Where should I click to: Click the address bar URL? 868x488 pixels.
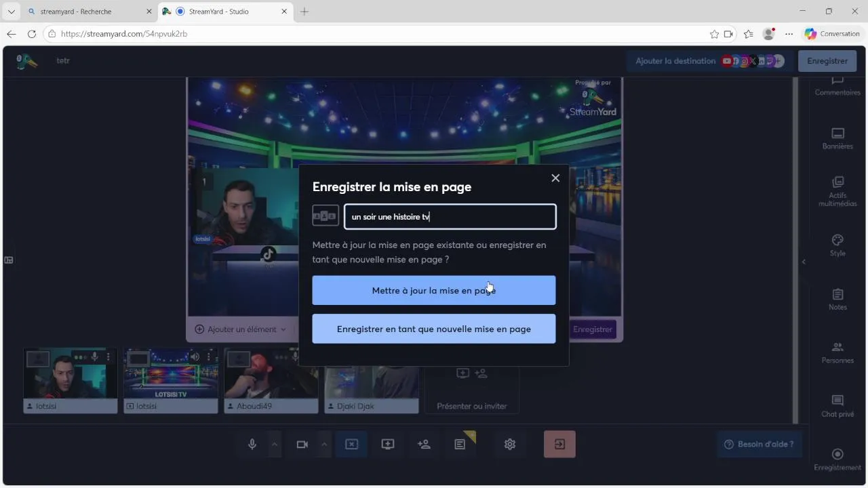[123, 34]
